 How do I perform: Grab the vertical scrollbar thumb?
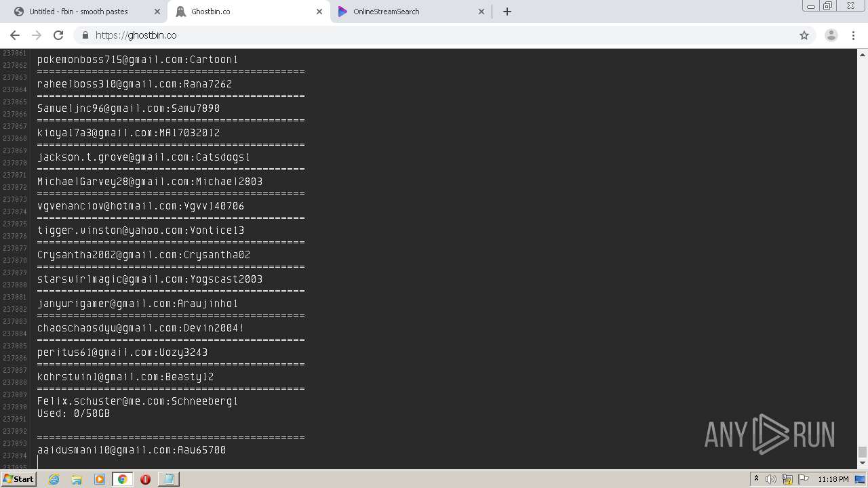point(863,452)
